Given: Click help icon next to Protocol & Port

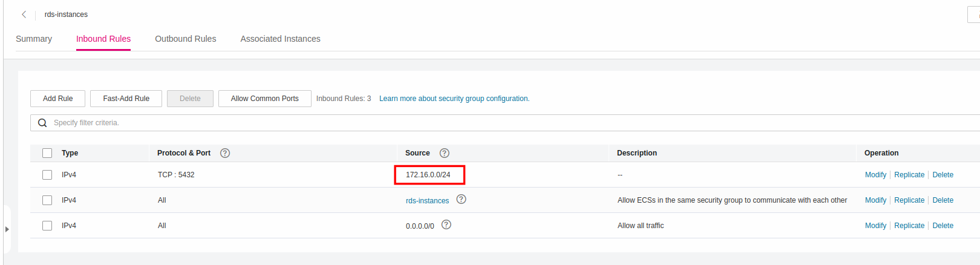Looking at the screenshot, I should (x=225, y=153).
